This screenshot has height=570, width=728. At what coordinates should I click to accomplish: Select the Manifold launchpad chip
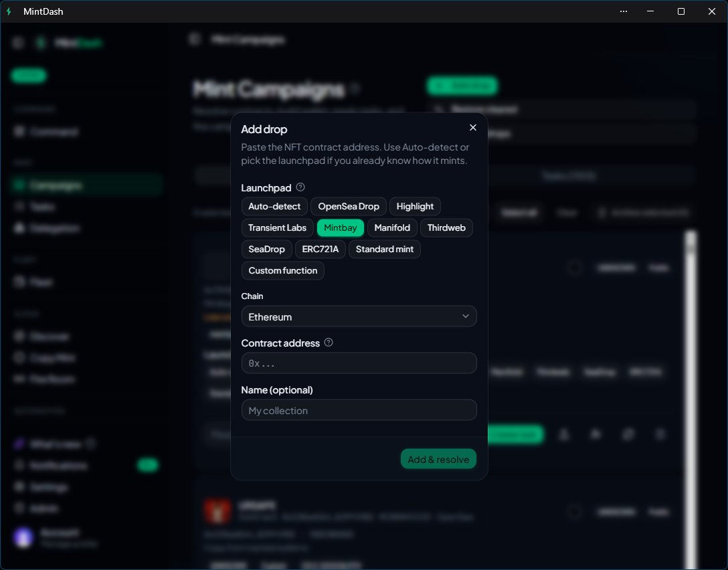[392, 228]
